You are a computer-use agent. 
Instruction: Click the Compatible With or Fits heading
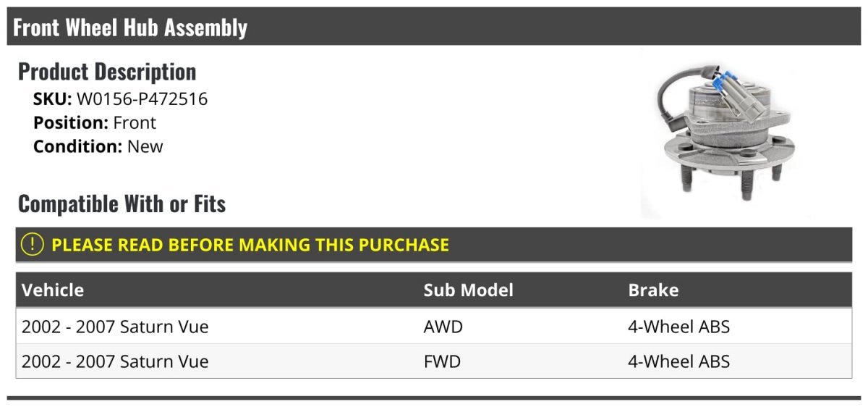[x=122, y=204]
